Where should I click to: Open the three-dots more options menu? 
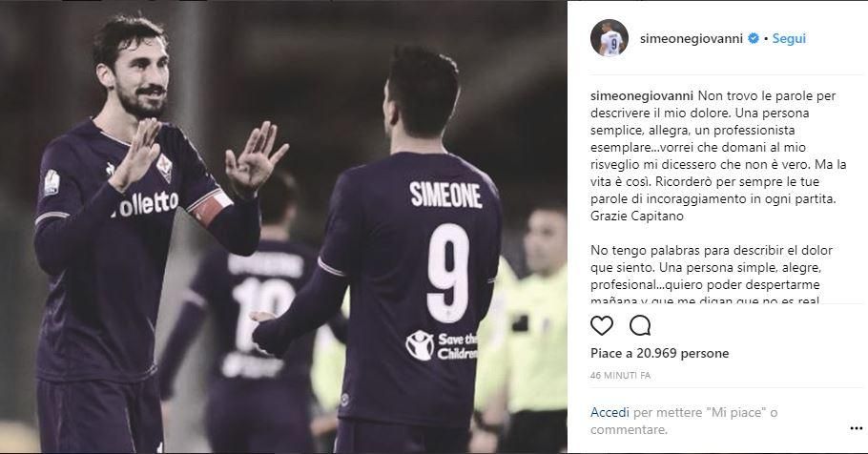click(x=856, y=428)
